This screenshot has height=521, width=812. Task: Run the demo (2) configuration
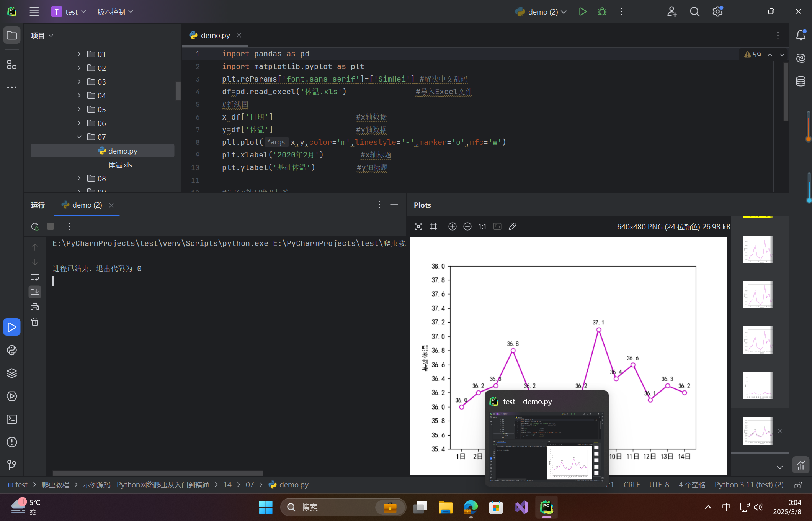tap(582, 12)
